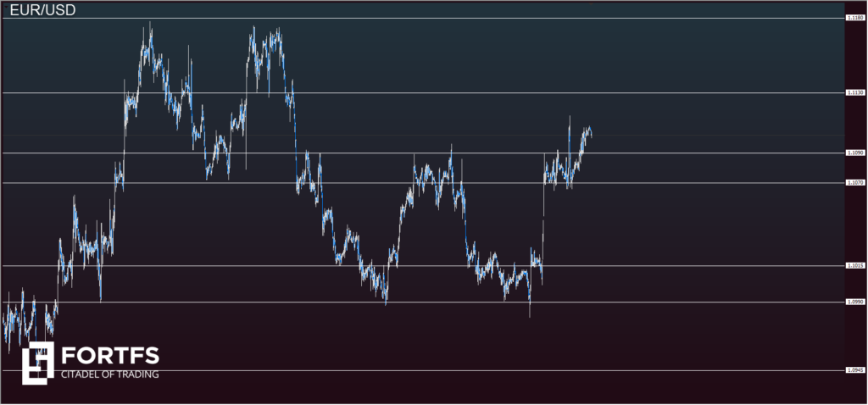Screen dimensions: 868x405
Task: Click the FORTFS castle logo icon
Action: tap(37, 363)
